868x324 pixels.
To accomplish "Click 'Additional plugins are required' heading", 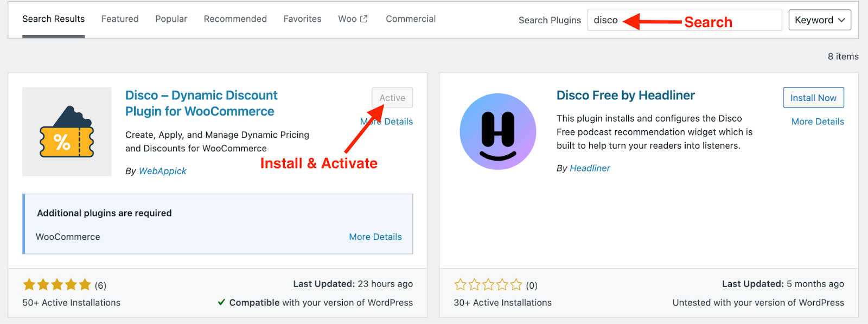I will pos(104,213).
